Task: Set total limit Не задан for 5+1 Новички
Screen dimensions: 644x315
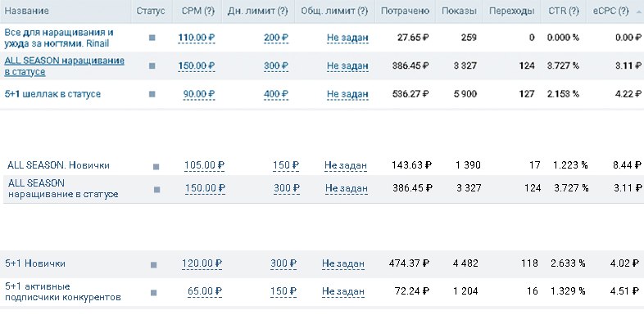Action: 343,263
